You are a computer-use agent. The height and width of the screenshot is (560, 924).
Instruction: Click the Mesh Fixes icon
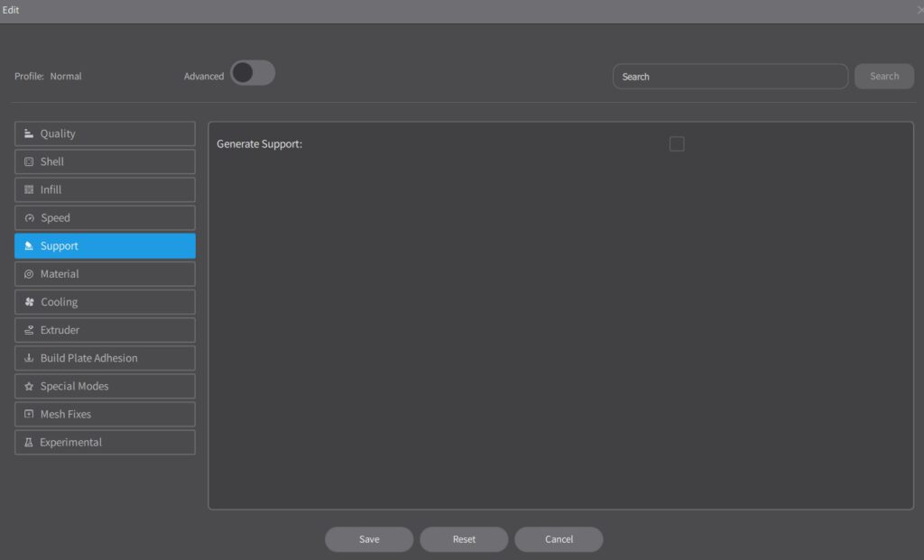tap(29, 414)
